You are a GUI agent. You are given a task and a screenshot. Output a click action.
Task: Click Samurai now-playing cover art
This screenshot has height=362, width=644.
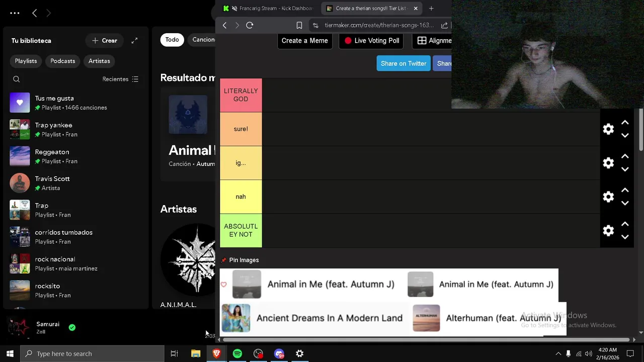(19, 327)
